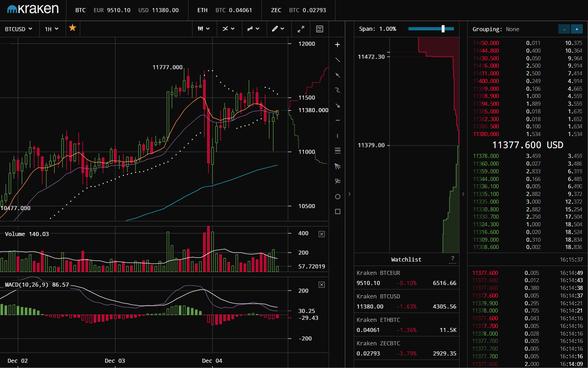This screenshot has width=588, height=368.
Task: Increase order book grouping with plus
Action: click(x=577, y=29)
